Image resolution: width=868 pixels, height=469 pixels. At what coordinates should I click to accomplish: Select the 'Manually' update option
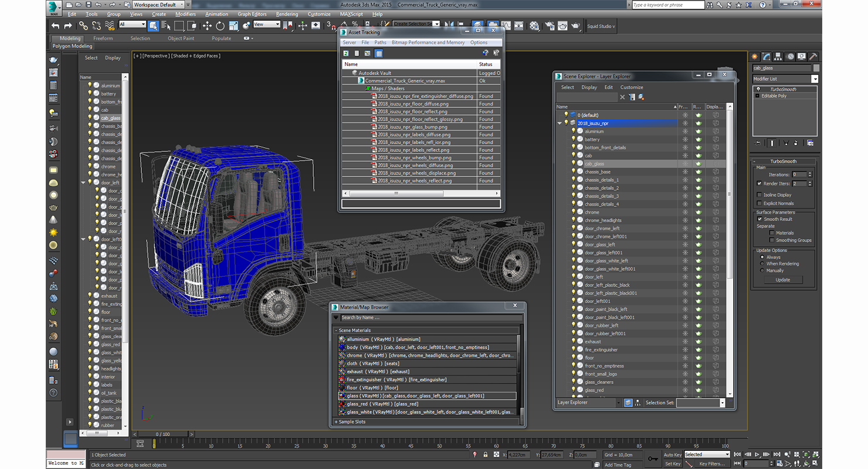(762, 271)
